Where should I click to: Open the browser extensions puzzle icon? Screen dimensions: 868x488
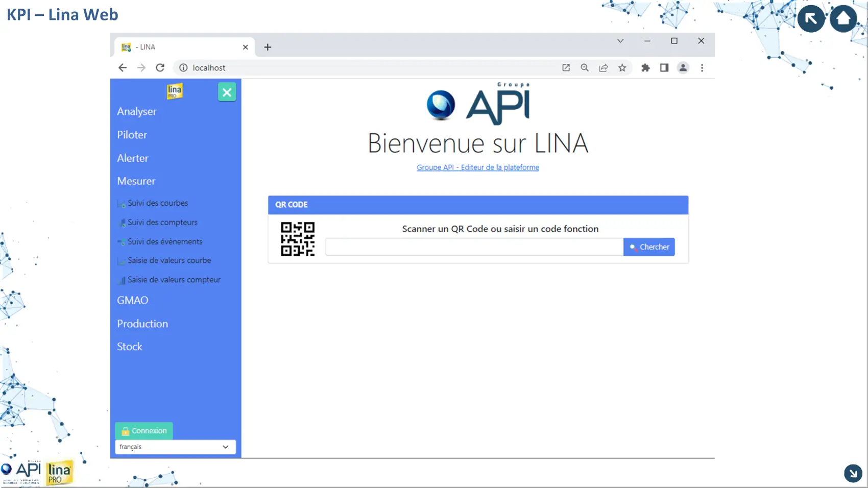coord(645,68)
